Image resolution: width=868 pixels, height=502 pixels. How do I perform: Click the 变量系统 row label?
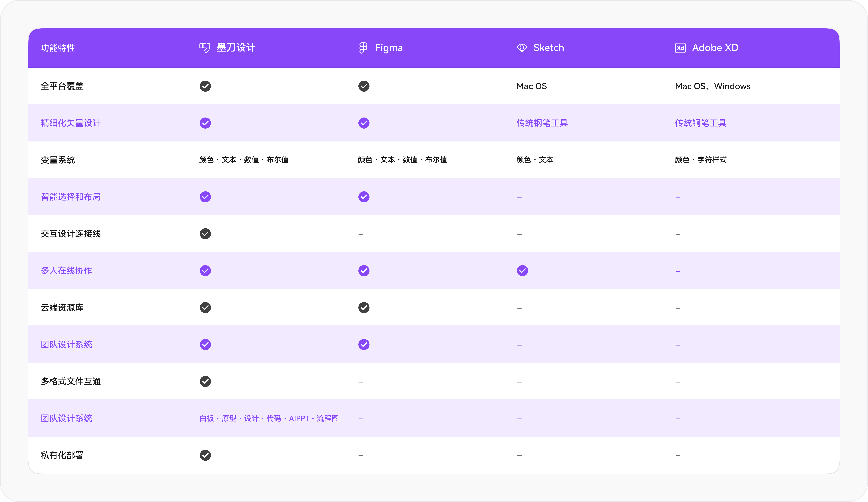tap(58, 160)
